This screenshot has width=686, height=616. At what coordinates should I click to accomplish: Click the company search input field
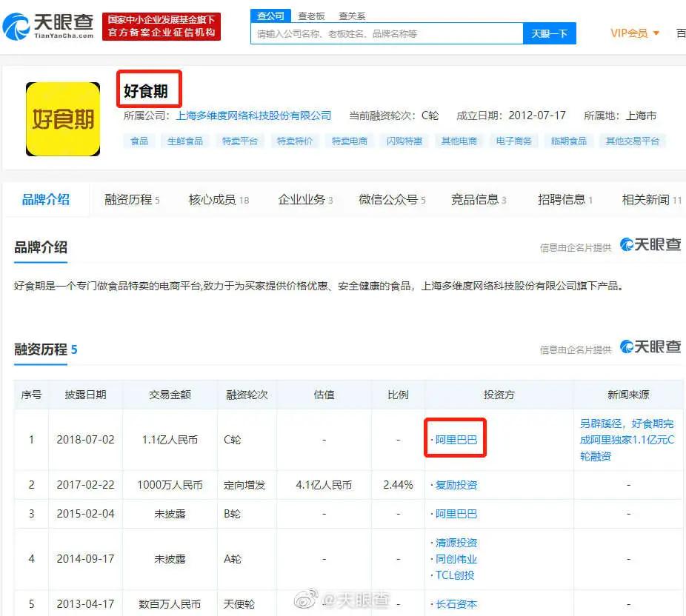point(385,33)
